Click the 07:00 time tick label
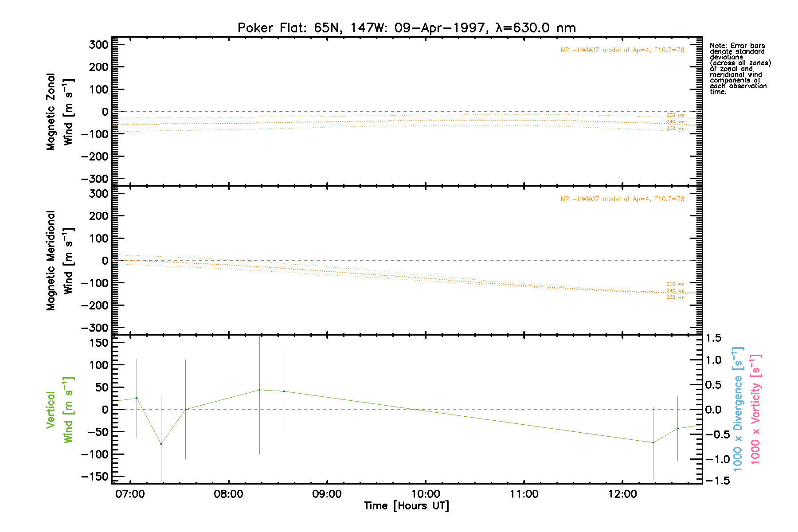This screenshot has width=798, height=532. [130, 494]
